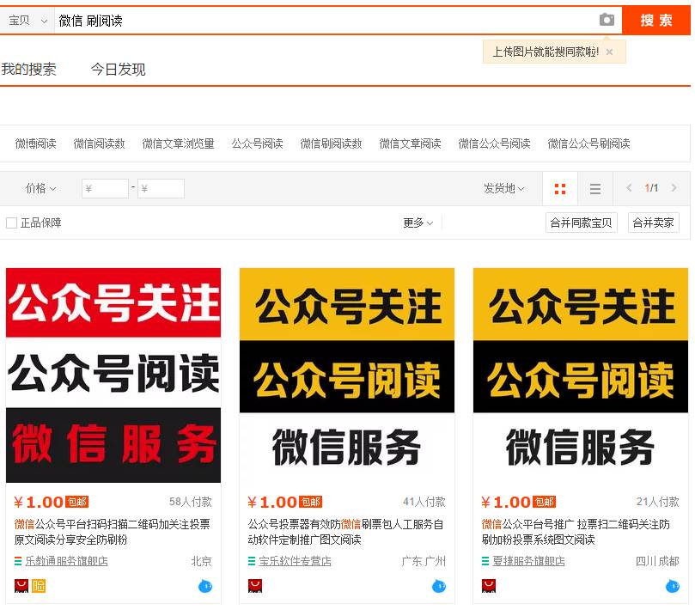Click the 北京 location text
This screenshot has width=695, height=616.
click(201, 561)
